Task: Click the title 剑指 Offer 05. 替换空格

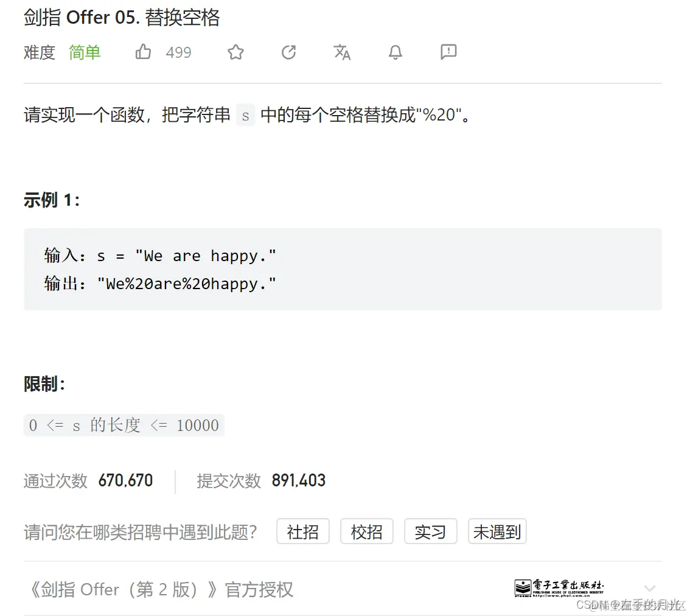Action: click(122, 18)
